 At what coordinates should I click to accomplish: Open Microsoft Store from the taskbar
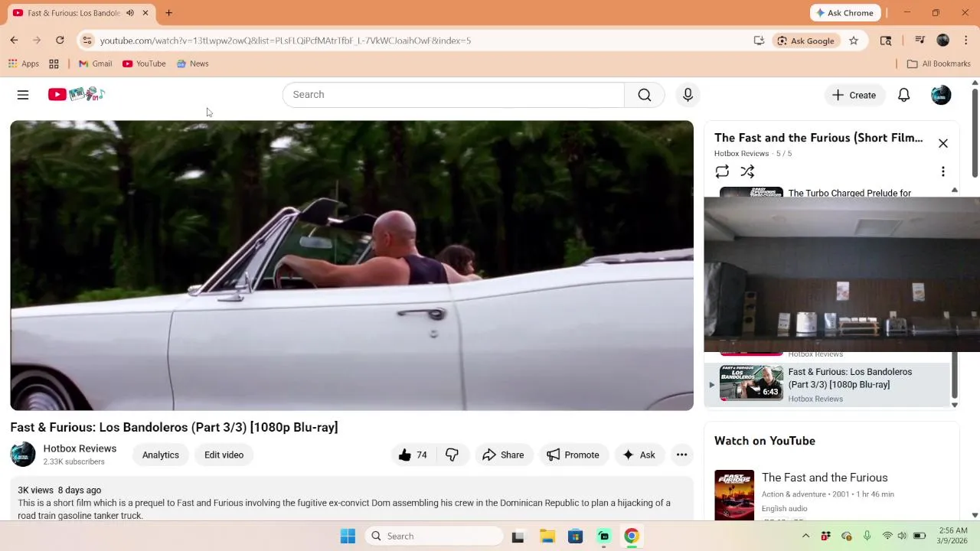click(x=575, y=536)
